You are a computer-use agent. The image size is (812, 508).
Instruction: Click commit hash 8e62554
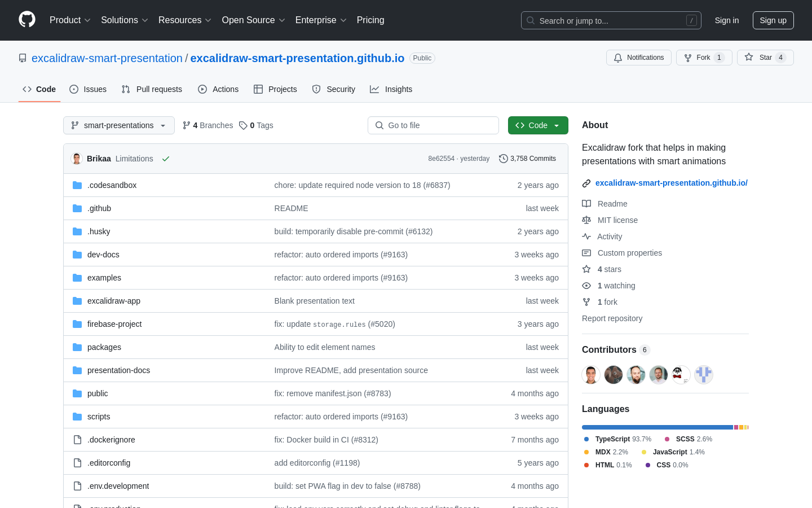point(441,159)
